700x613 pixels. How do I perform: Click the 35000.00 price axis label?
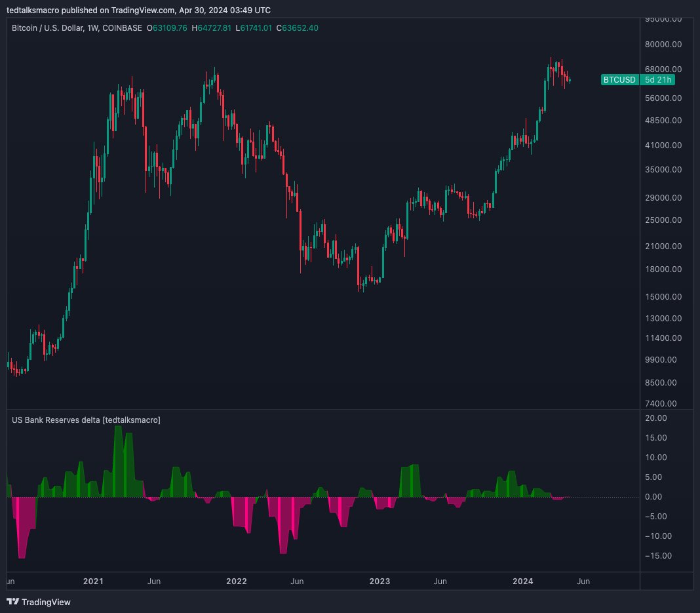(x=663, y=170)
